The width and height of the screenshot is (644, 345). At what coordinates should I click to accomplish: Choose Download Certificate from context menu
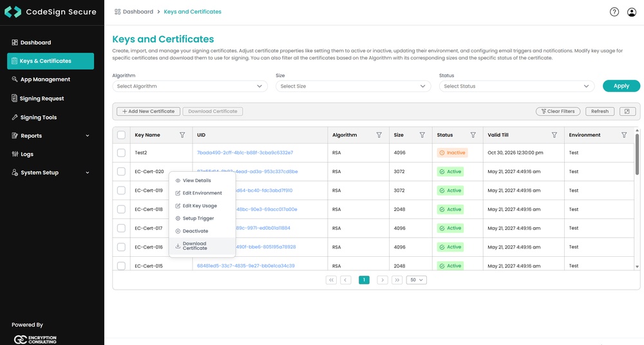pos(202,246)
